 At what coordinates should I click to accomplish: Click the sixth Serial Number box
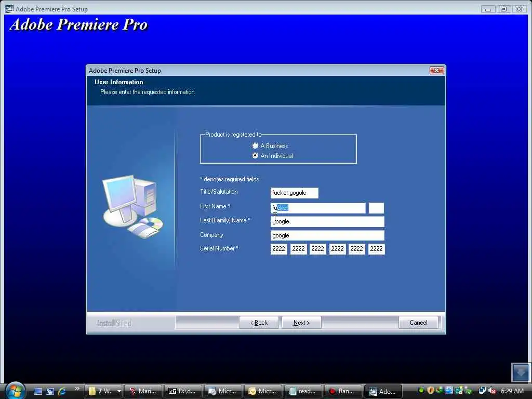coord(376,249)
